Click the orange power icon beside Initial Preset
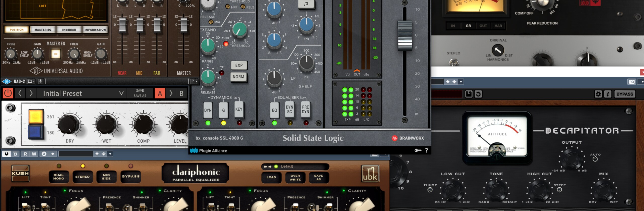 point(8,93)
